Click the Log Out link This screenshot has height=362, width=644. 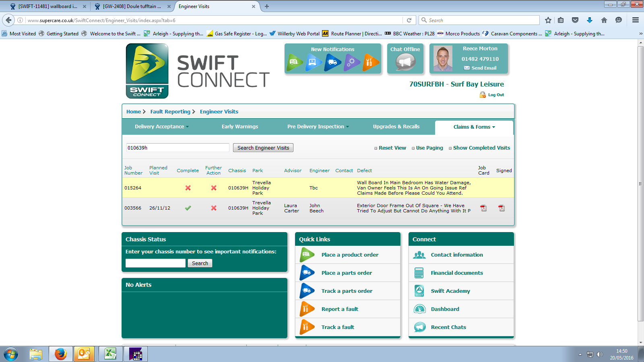495,95
